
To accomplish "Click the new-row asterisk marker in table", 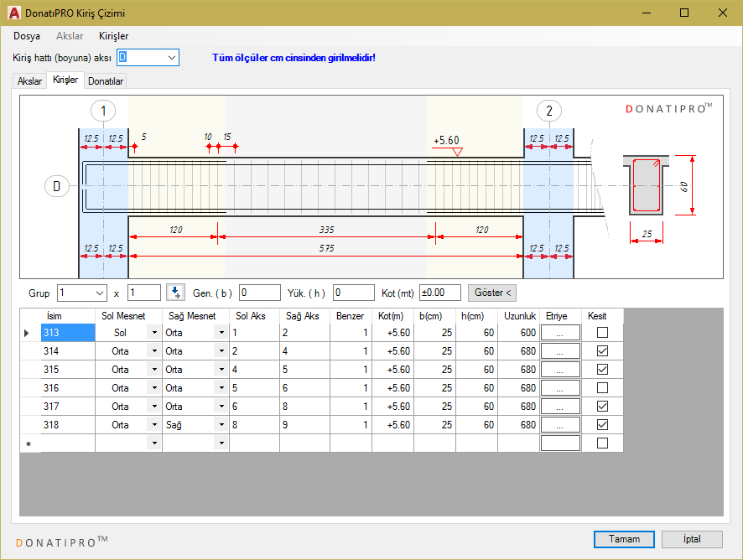I will pos(27,443).
